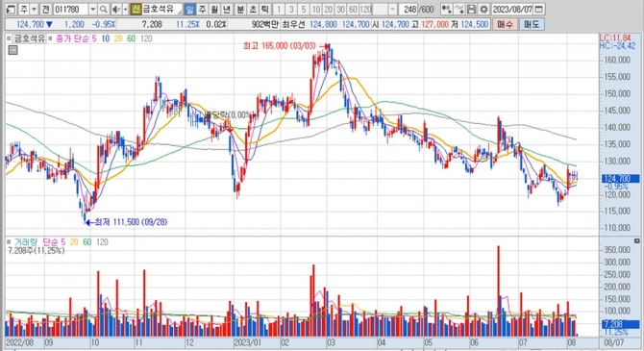The image size is (644, 351).
Task: Click the add stock comparison dots icon
Action: (x=447, y=9)
